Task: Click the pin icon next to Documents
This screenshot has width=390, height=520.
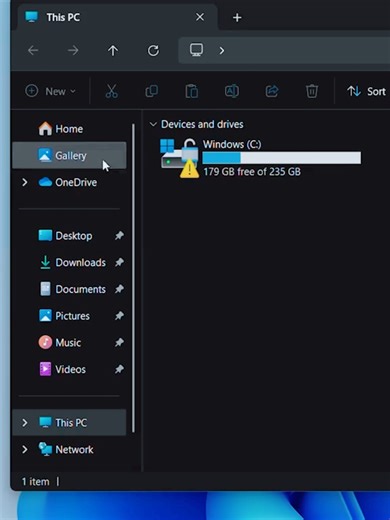Action: coord(119,289)
